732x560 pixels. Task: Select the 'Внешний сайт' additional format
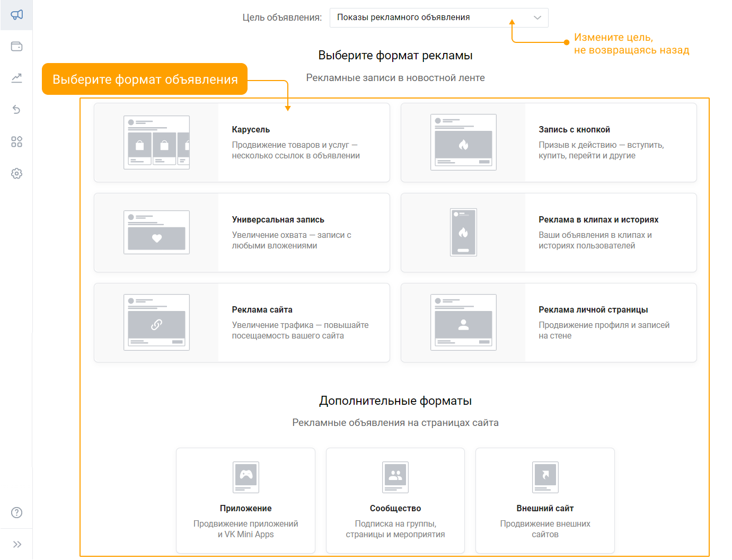pyautogui.click(x=545, y=500)
